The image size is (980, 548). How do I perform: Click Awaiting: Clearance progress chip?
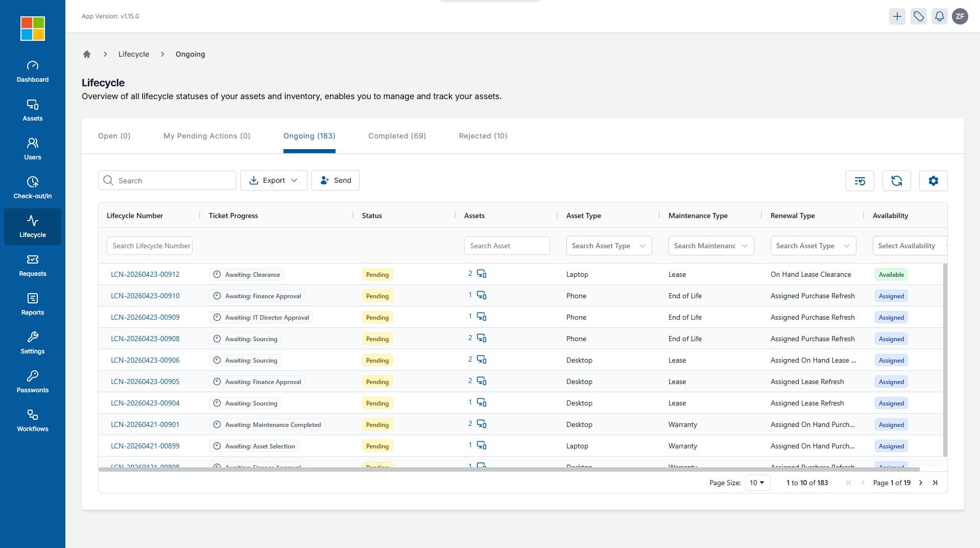point(247,274)
